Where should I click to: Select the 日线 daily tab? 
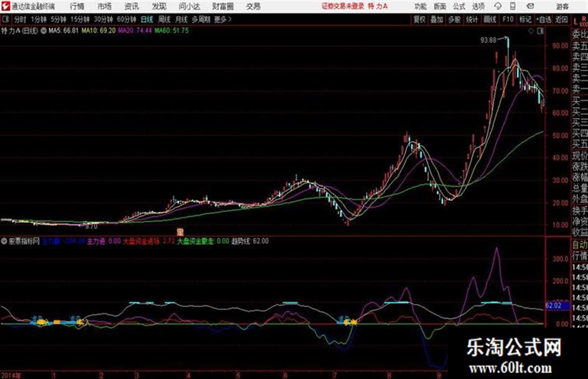[147, 19]
